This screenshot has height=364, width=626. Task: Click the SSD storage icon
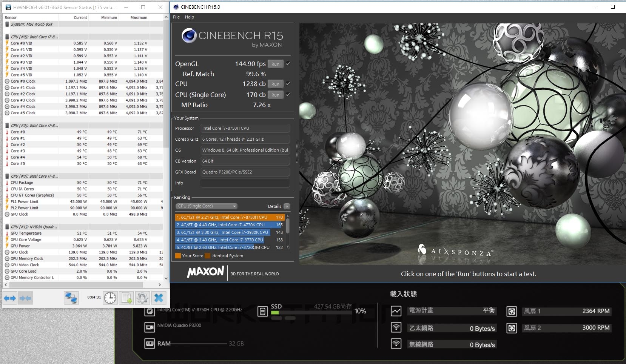[x=263, y=311]
